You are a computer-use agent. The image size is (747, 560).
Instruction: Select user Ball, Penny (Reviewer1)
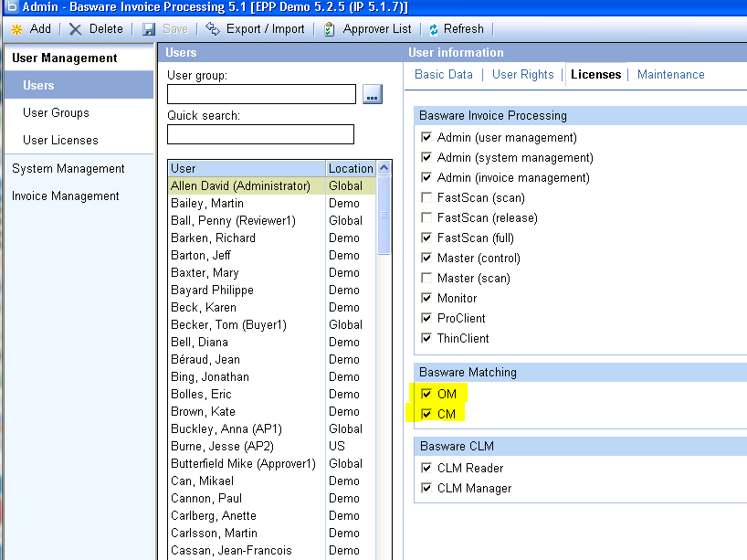point(272,221)
